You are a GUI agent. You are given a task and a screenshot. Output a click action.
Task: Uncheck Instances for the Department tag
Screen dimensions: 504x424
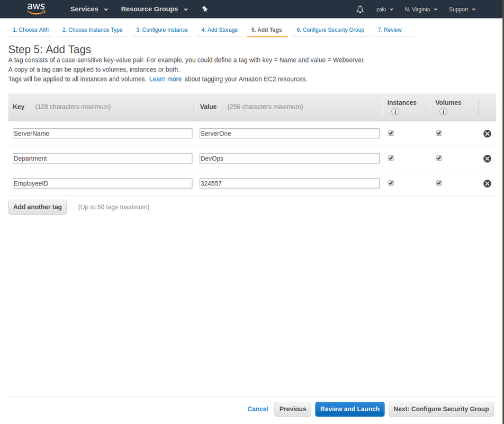[x=391, y=158]
